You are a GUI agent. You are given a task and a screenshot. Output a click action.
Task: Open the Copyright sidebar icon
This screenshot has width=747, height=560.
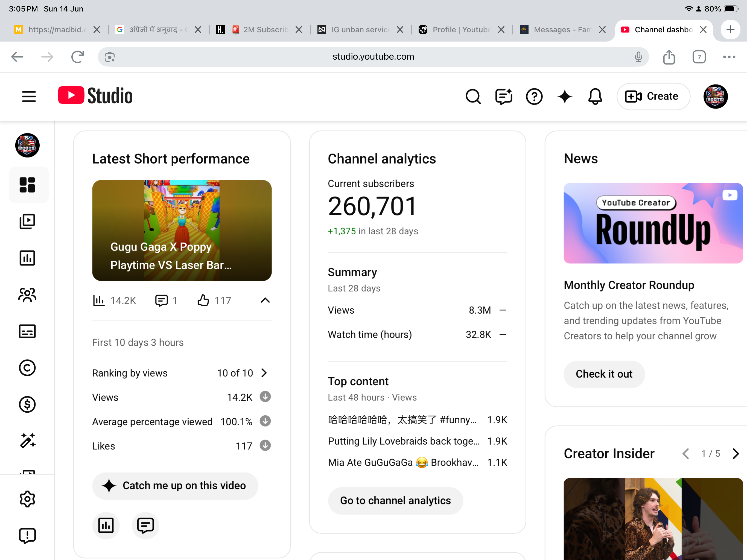pos(27,367)
